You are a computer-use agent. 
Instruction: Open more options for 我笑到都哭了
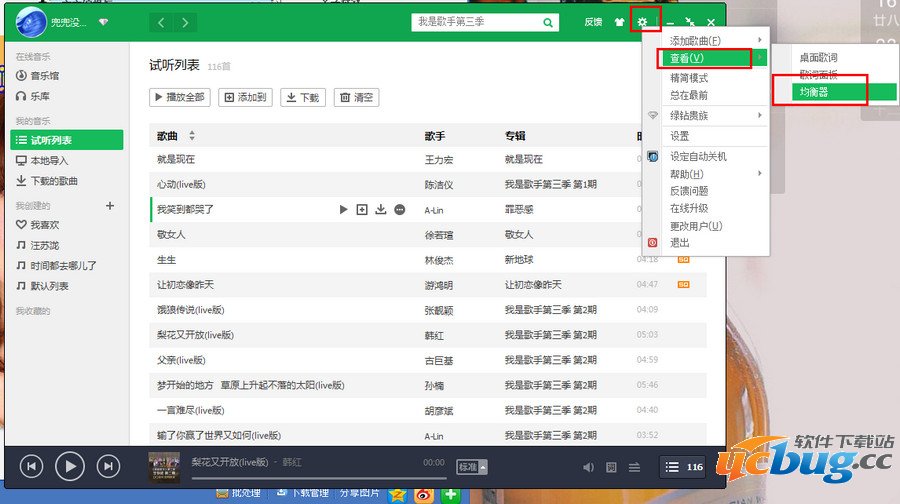(399, 210)
